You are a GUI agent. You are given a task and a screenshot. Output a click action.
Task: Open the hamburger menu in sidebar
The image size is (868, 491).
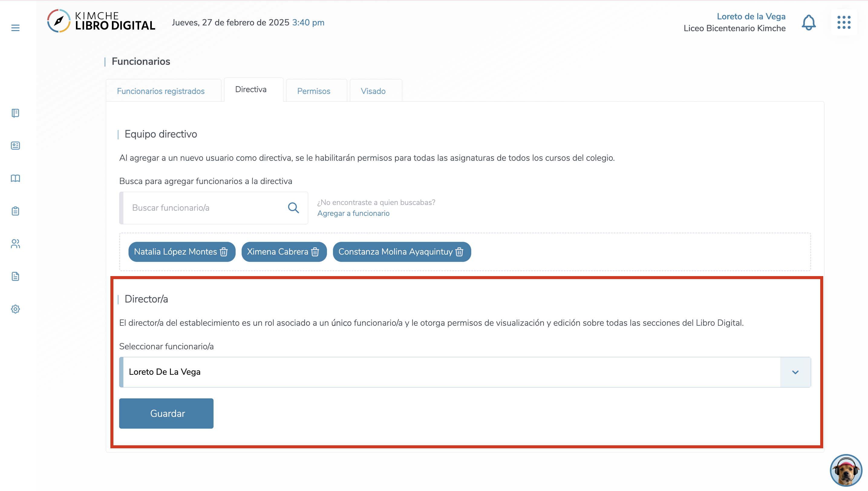[x=15, y=28]
